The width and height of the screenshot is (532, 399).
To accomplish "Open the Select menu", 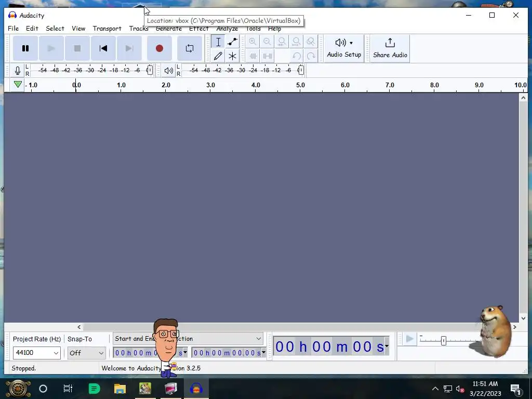I will pos(55,29).
